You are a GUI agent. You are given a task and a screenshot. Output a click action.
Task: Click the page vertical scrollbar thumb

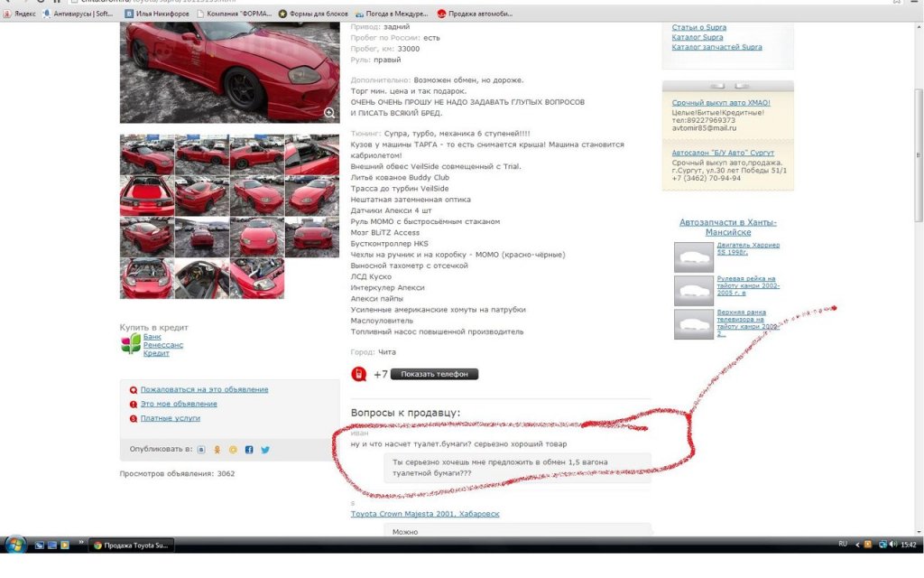[918, 155]
